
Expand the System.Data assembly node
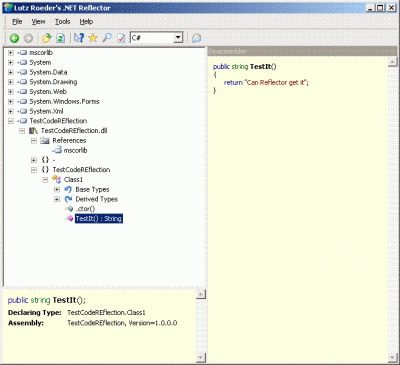tap(11, 72)
